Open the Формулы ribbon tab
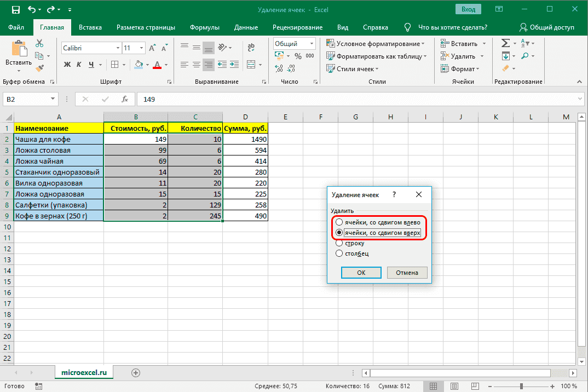 tap(204, 27)
